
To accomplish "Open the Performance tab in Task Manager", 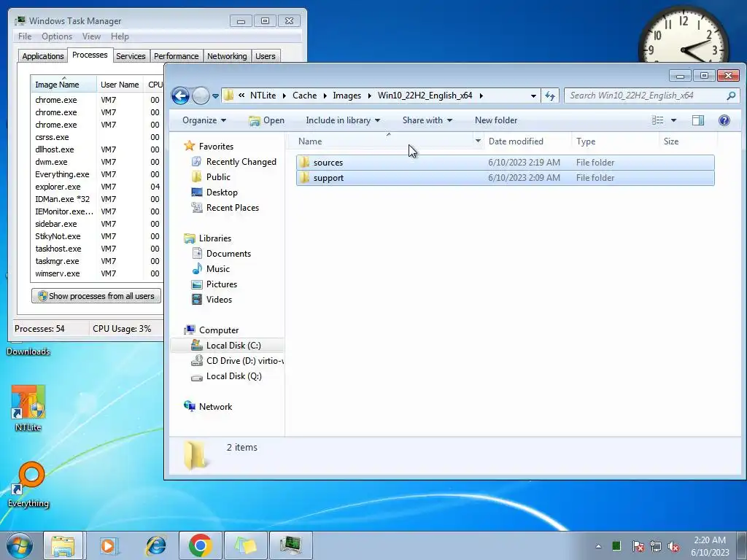I will pyautogui.click(x=177, y=56).
